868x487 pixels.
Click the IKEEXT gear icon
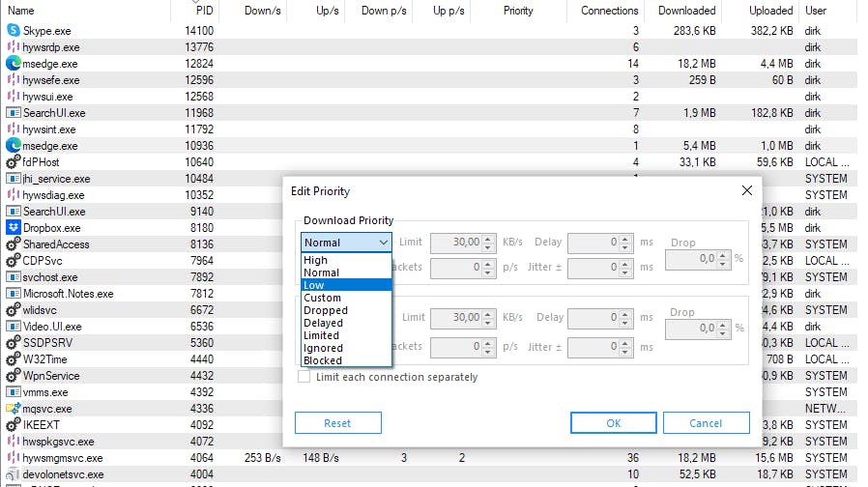pos(14,425)
